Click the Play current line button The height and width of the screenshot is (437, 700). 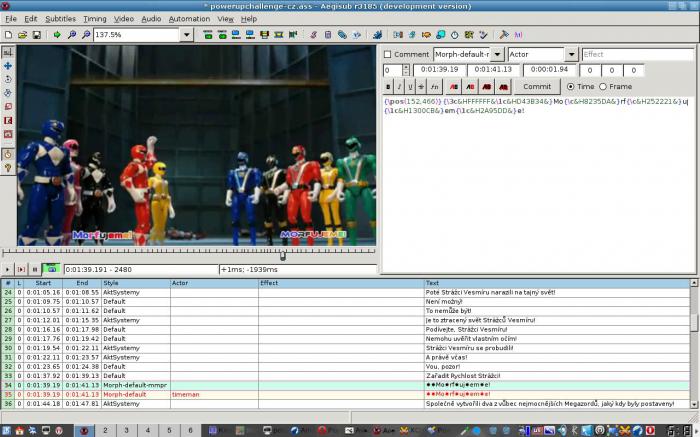[x=21, y=269]
